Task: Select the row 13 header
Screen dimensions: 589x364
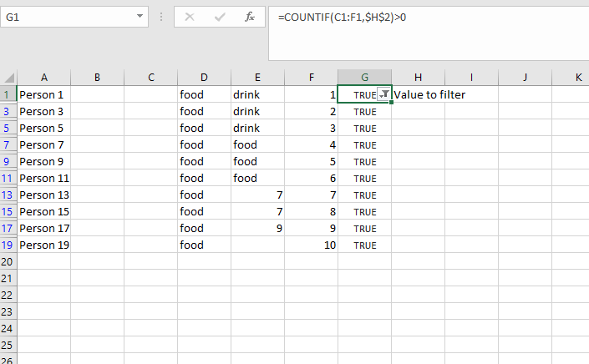Action: (x=8, y=195)
